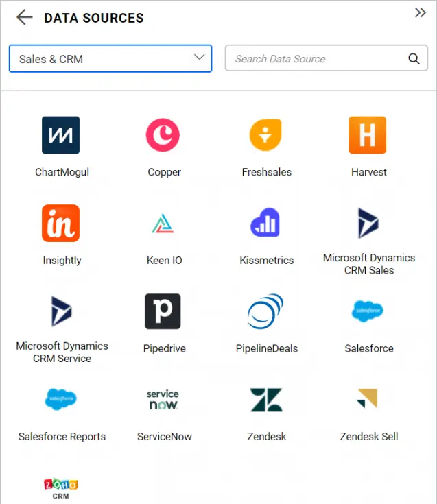Pick the Zendesk Sell connector icon
This screenshot has height=504, width=437.
[368, 399]
